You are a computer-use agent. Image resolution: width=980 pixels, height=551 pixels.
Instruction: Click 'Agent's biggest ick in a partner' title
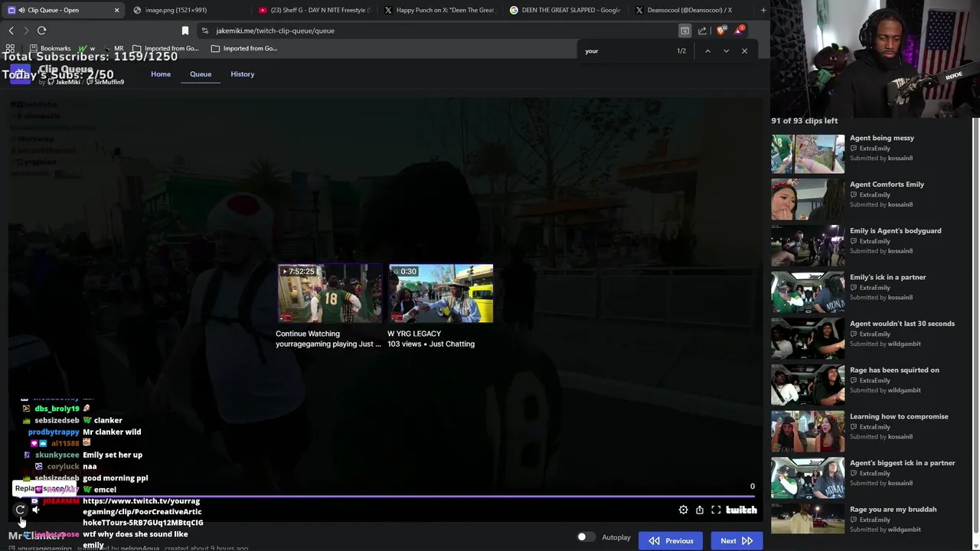point(902,463)
